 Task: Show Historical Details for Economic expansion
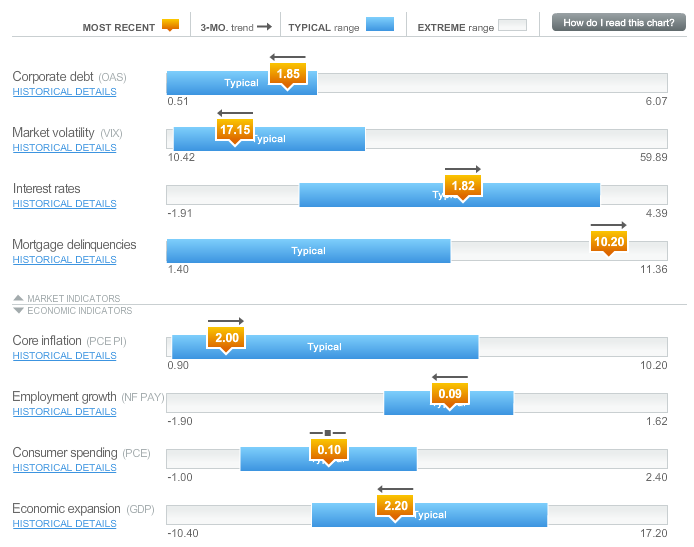64,524
